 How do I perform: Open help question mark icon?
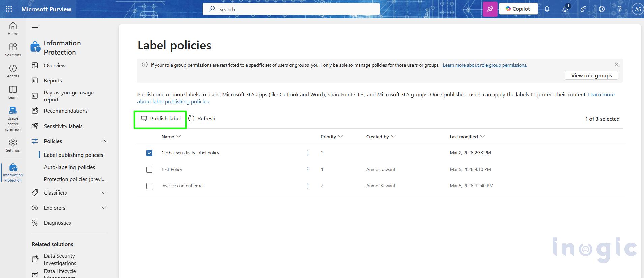coord(619,9)
